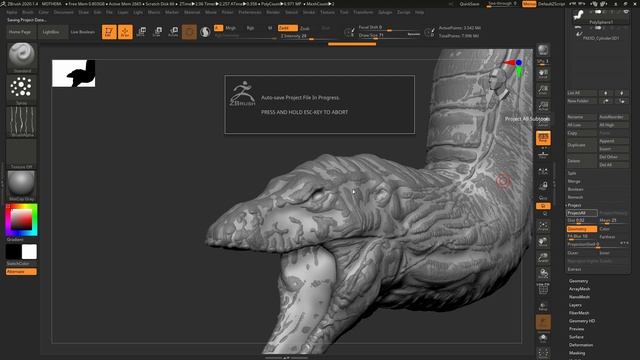Activate the Move transform icon

pyautogui.click(x=141, y=32)
